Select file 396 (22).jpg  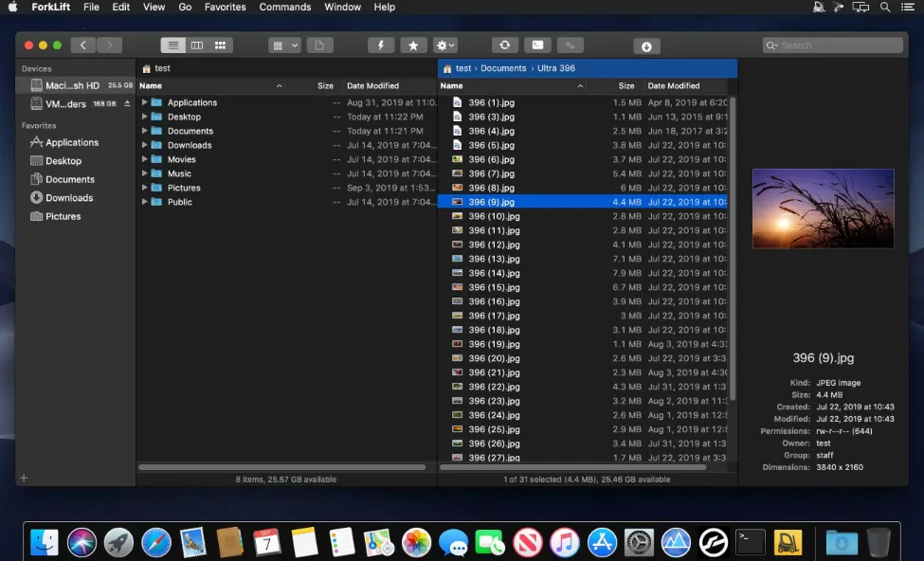click(583, 387)
